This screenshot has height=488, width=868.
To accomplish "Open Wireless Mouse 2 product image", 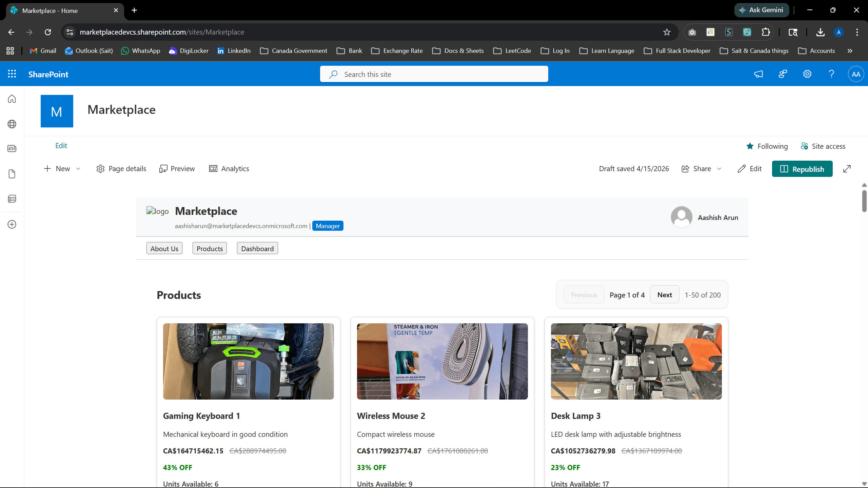I will tap(442, 361).
